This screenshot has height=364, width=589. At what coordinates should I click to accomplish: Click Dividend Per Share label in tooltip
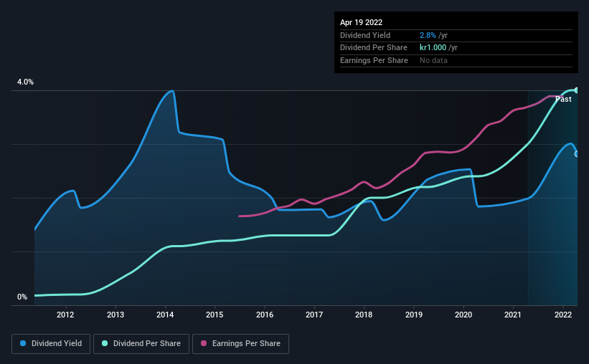coord(373,48)
